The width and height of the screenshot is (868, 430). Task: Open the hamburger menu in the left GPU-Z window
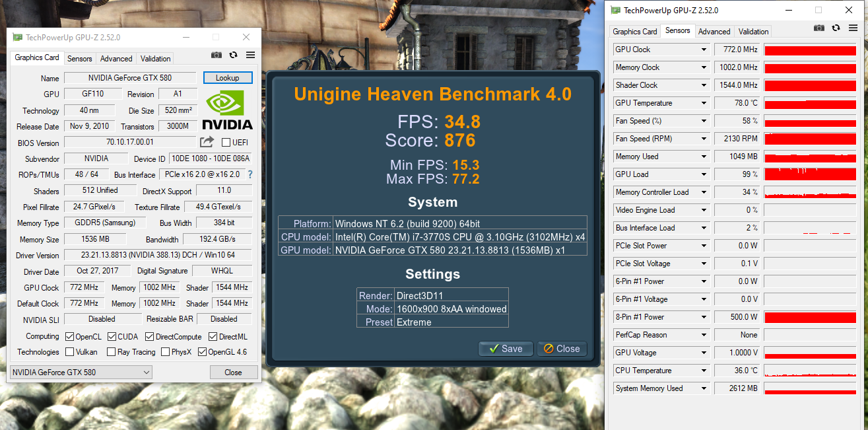click(250, 55)
